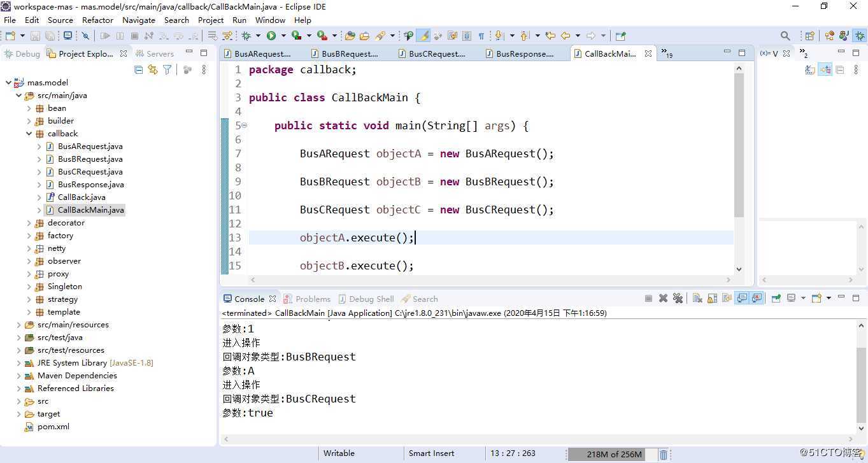Toggle Link with Editor in Project Explorer
This screenshot has height=463, width=868.
[x=153, y=69]
